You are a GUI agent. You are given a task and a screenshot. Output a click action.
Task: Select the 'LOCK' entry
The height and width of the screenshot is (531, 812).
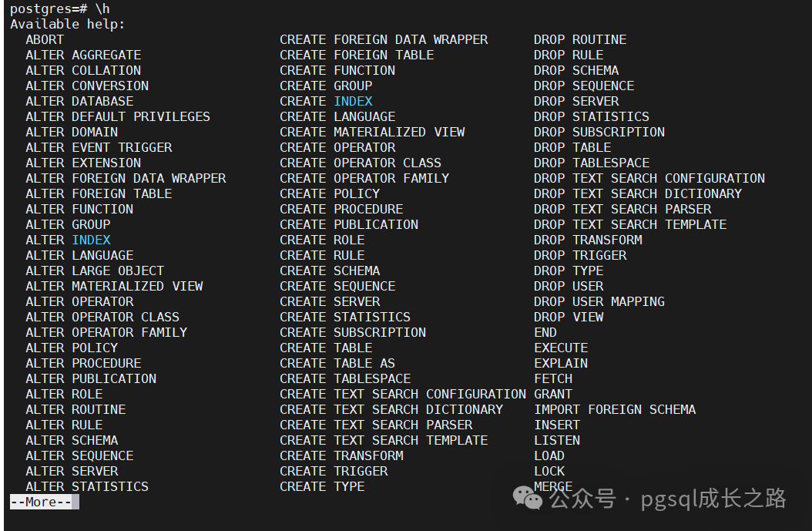(x=549, y=471)
